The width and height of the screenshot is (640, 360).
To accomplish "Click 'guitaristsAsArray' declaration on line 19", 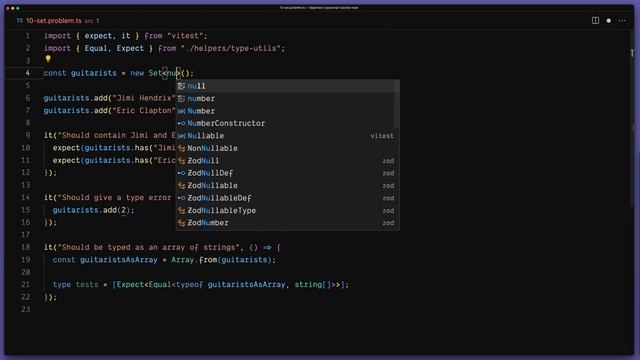I will click(x=119, y=260).
